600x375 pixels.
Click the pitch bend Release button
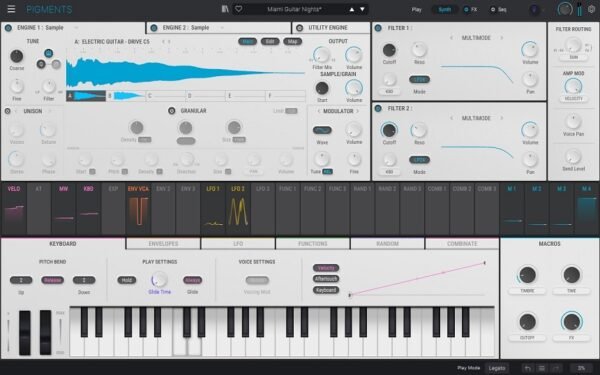click(x=52, y=280)
